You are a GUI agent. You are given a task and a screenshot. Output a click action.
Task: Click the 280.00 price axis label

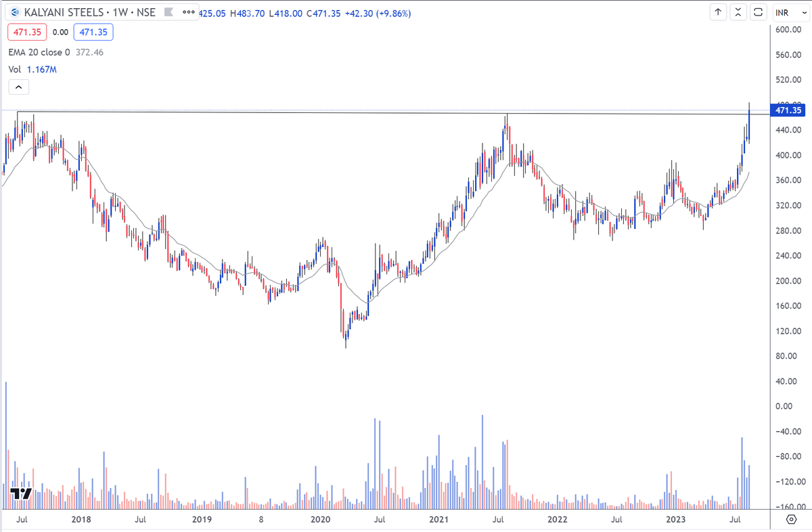point(788,230)
